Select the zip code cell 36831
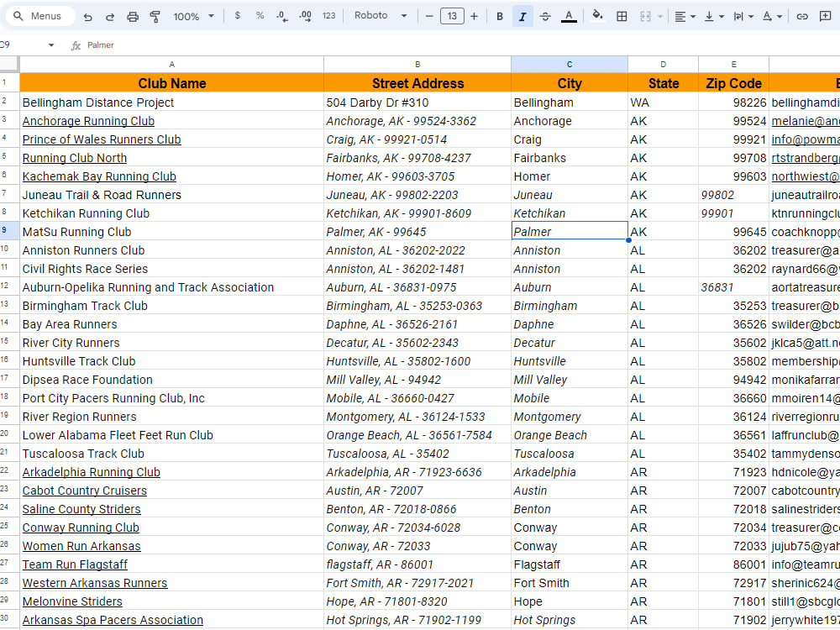Screen dimensions: 840x630 (733, 287)
